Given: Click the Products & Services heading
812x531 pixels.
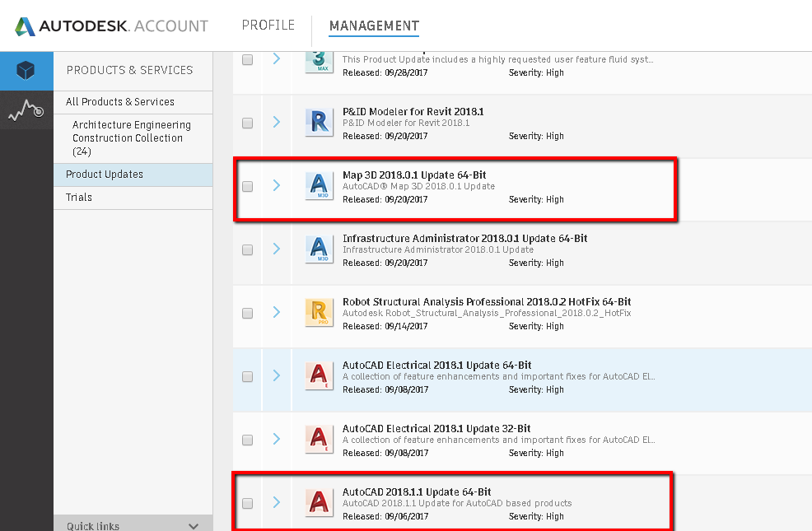Looking at the screenshot, I should coord(129,70).
